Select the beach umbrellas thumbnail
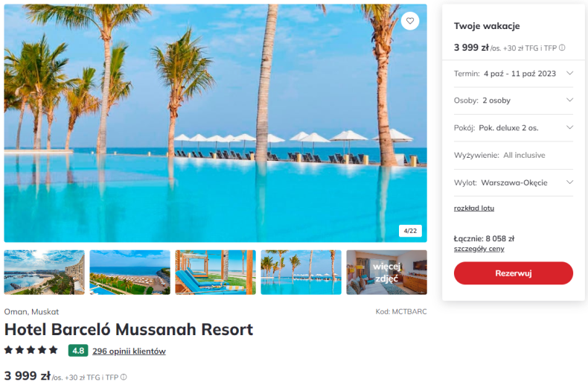The height and width of the screenshot is (382, 588). point(130,273)
